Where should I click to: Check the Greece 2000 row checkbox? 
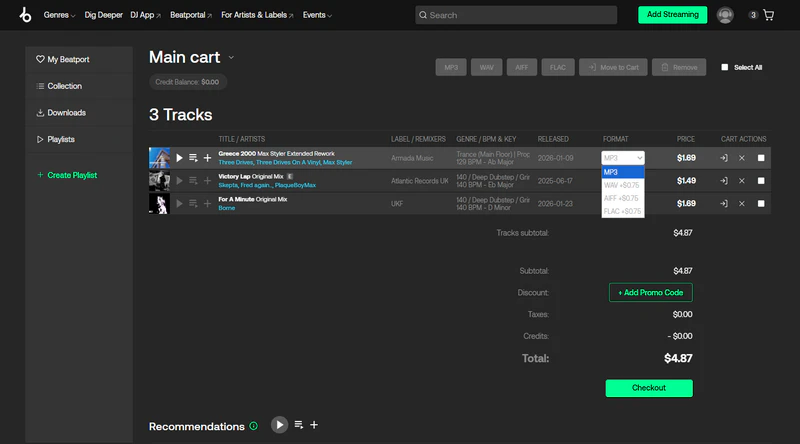761,158
